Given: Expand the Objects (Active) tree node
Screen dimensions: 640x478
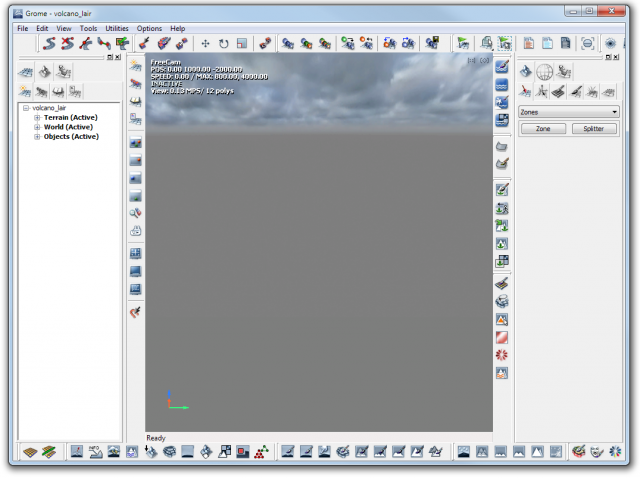Looking at the screenshot, I should (37, 137).
